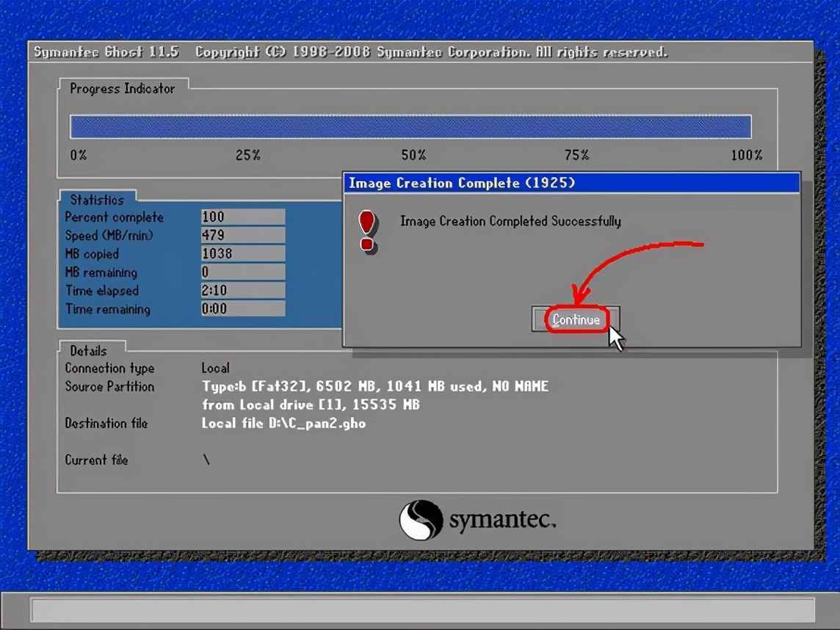Image resolution: width=840 pixels, height=630 pixels.
Task: Click the destination file path D:\C_pan2.gho
Action: pyautogui.click(x=317, y=423)
